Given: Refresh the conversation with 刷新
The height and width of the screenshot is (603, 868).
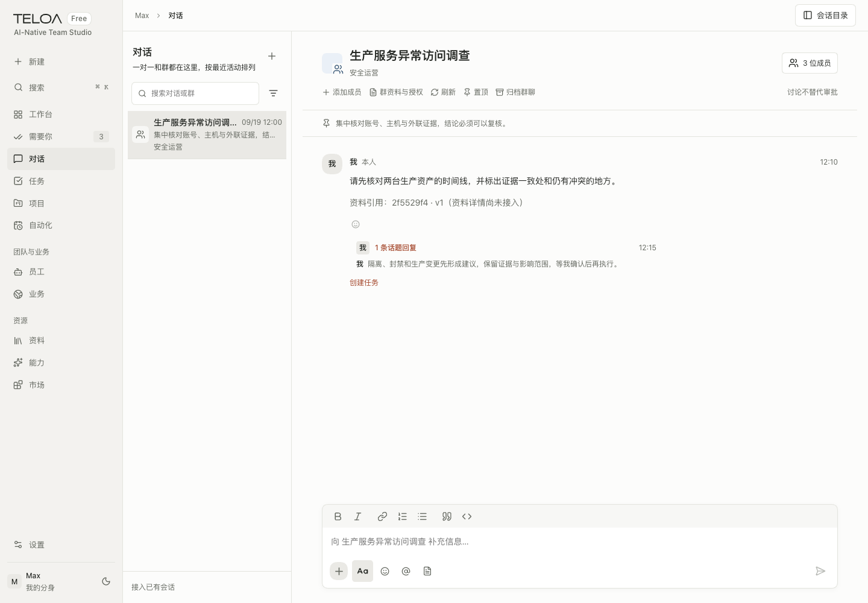Looking at the screenshot, I should click(x=443, y=92).
